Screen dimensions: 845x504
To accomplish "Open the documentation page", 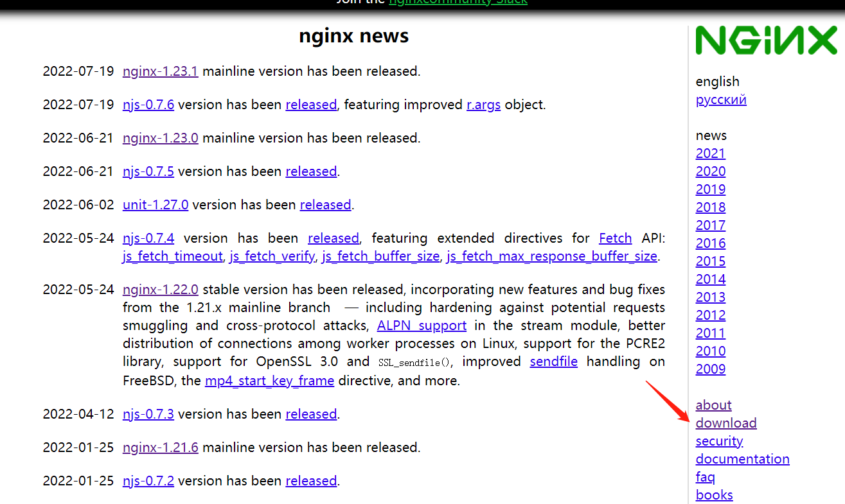I will pos(742,459).
